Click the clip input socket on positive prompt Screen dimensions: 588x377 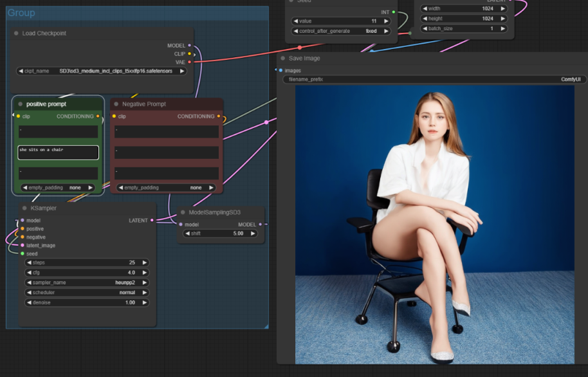19,116
